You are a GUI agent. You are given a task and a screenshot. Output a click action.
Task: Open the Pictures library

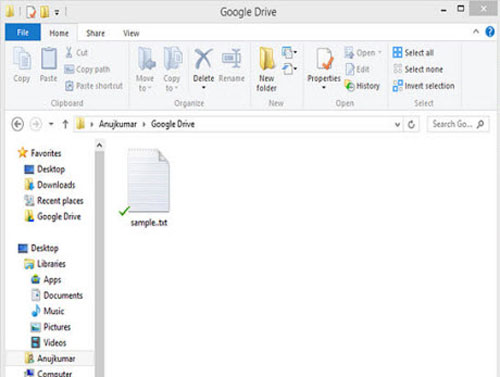coord(51,327)
